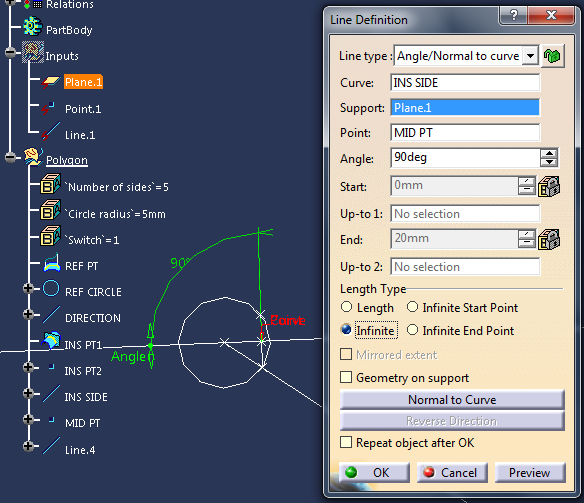Click the Line.4 line icon

(x=51, y=446)
